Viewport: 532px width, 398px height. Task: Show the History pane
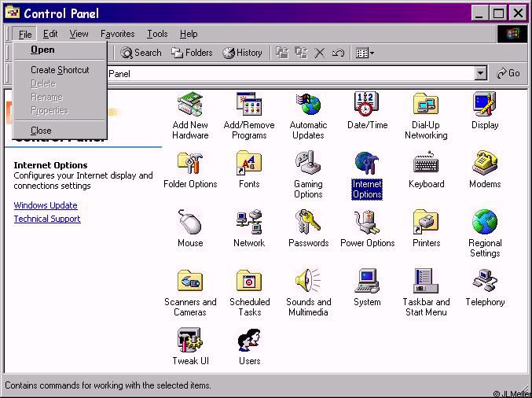click(x=243, y=53)
